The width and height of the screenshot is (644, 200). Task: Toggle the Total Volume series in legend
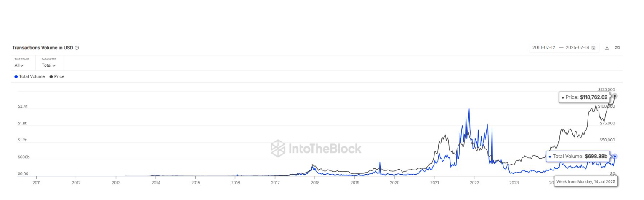[29, 76]
